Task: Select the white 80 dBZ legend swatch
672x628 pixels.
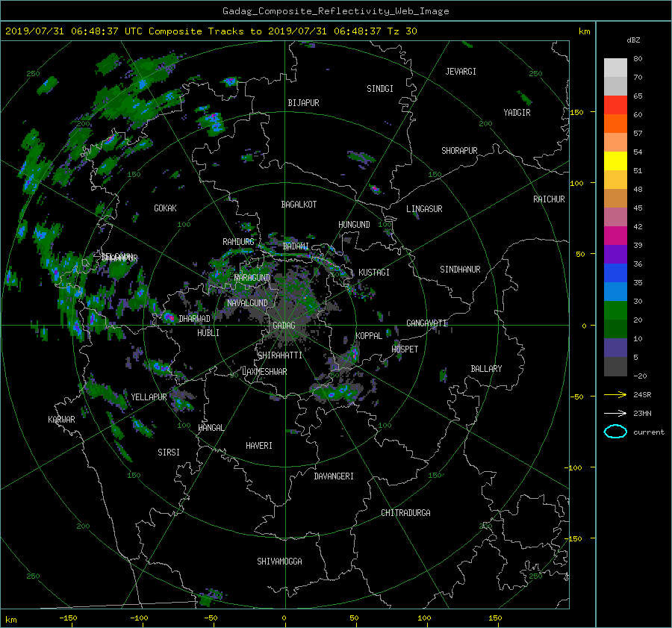Action: tap(615, 67)
